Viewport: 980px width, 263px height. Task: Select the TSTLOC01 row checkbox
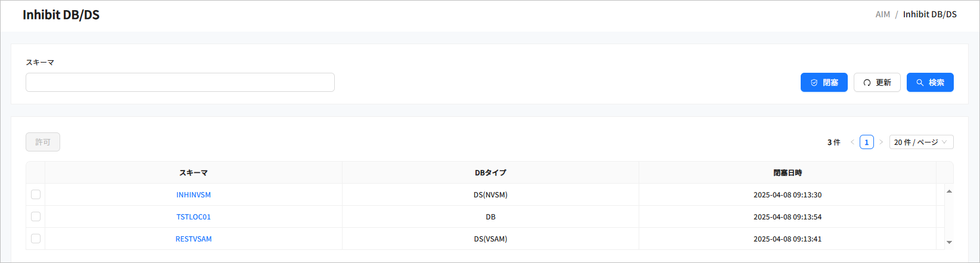pyautogui.click(x=36, y=216)
